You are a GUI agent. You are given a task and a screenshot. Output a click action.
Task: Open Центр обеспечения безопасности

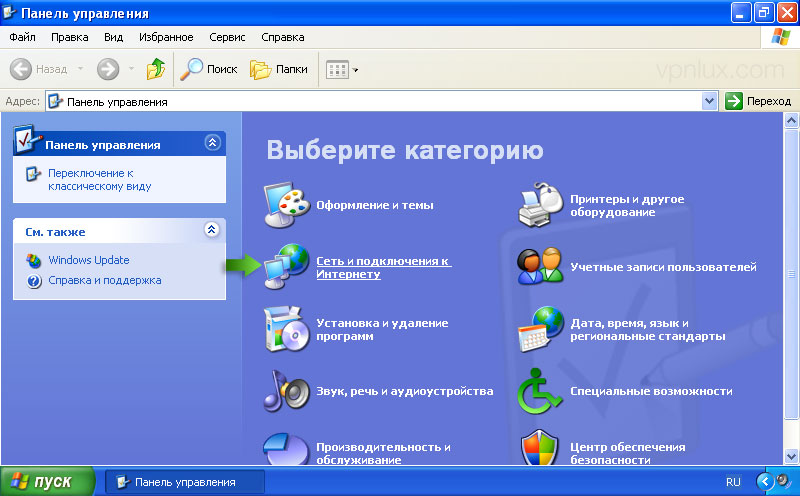point(628,453)
